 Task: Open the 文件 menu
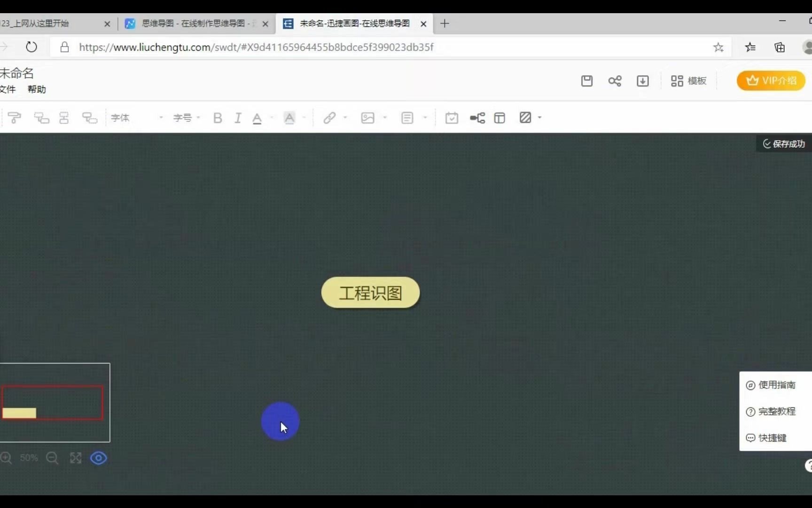[x=8, y=89]
